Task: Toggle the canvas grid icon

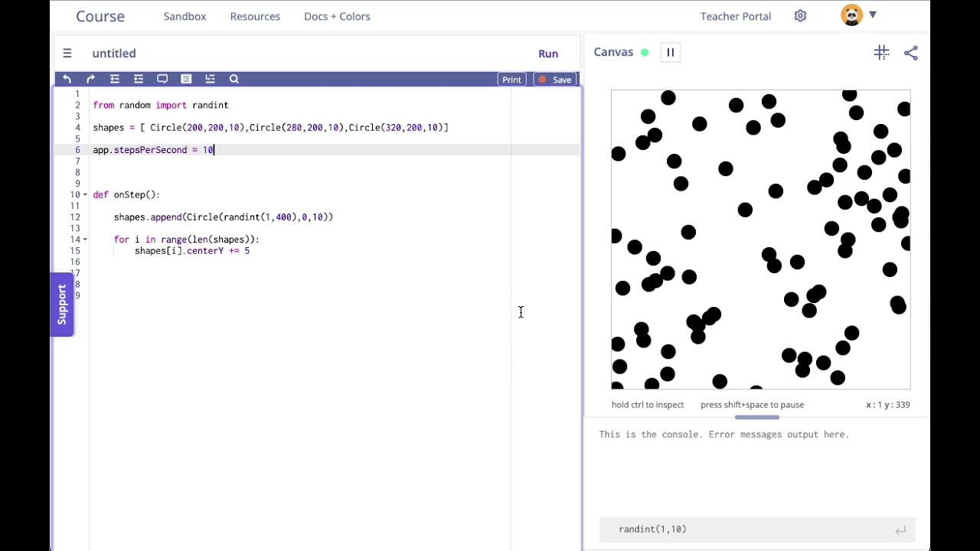Action: click(x=881, y=52)
